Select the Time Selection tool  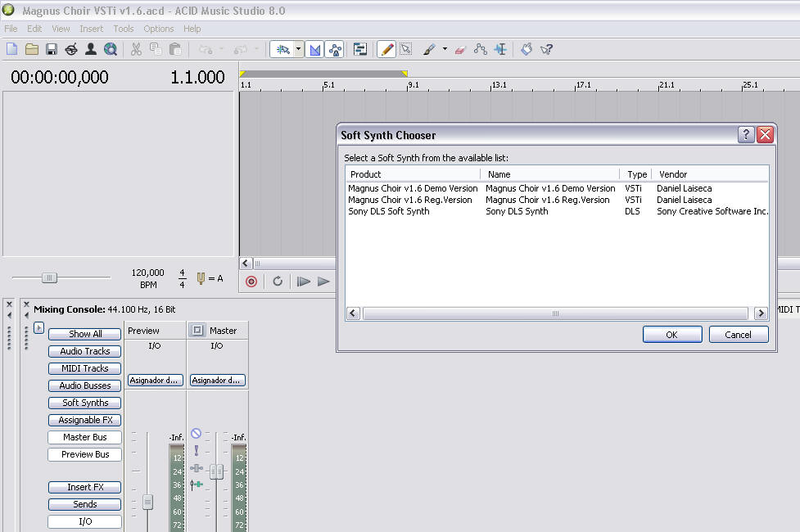click(x=500, y=49)
